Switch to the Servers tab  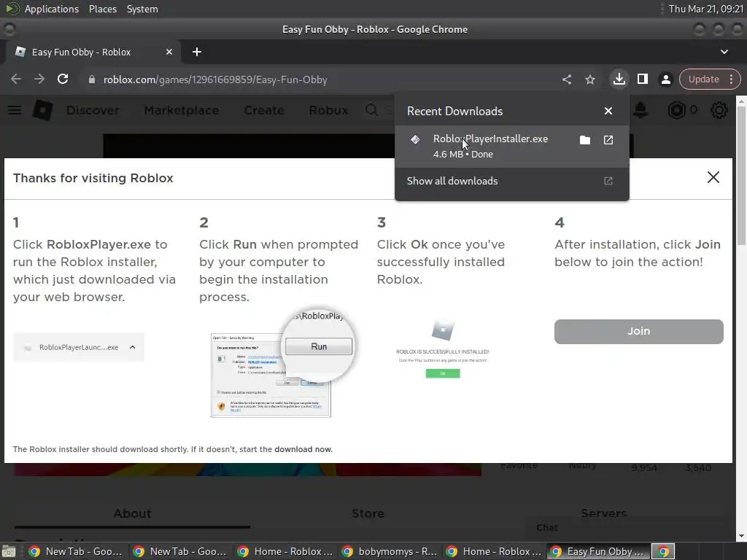pyautogui.click(x=603, y=513)
